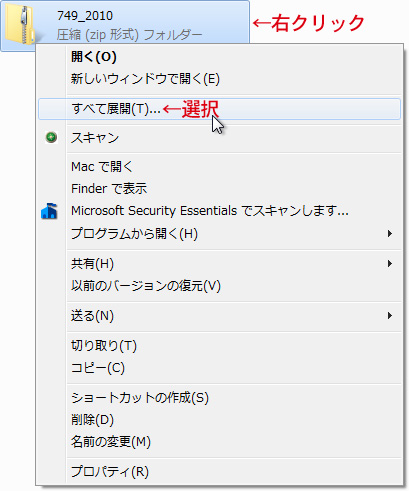This screenshot has width=409, height=491.
Task: Click the Microsoft Security Essentials icon
Action: pos(49,211)
